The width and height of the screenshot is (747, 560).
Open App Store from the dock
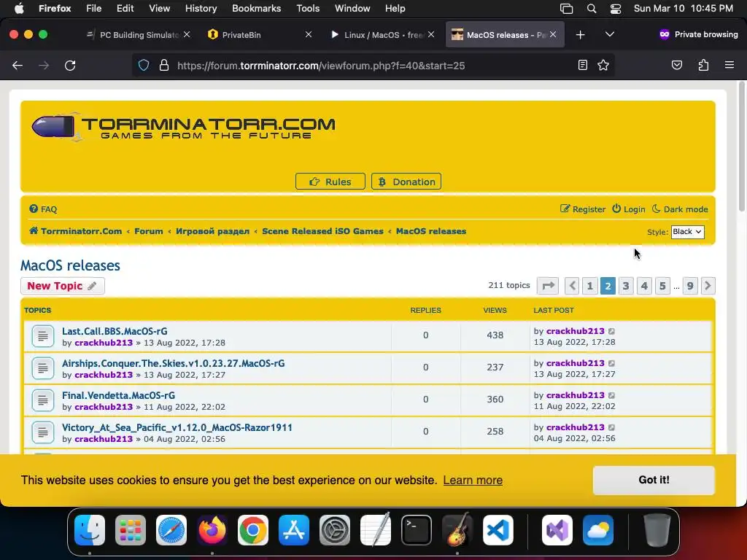pyautogui.click(x=294, y=530)
